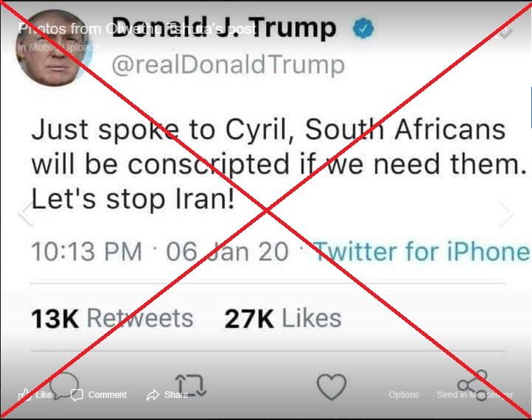
Task: View the 13K Retweets list
Action: pyautogui.click(x=112, y=318)
